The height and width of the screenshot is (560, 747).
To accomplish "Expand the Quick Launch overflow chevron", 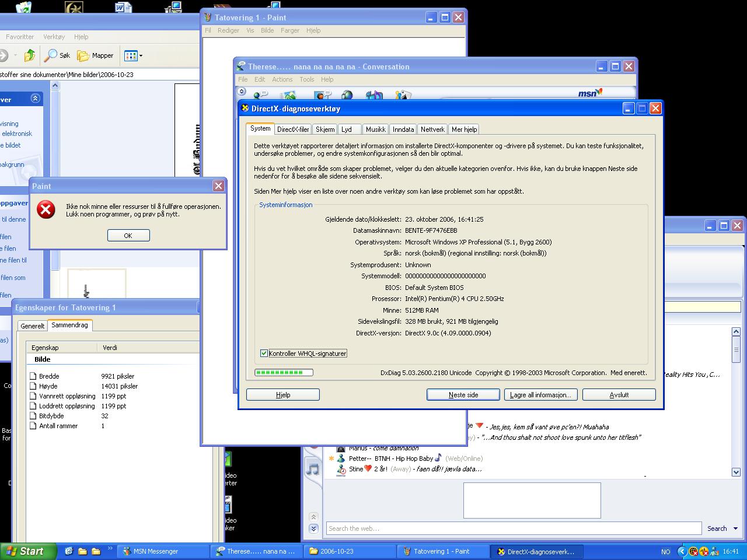I will (110, 548).
